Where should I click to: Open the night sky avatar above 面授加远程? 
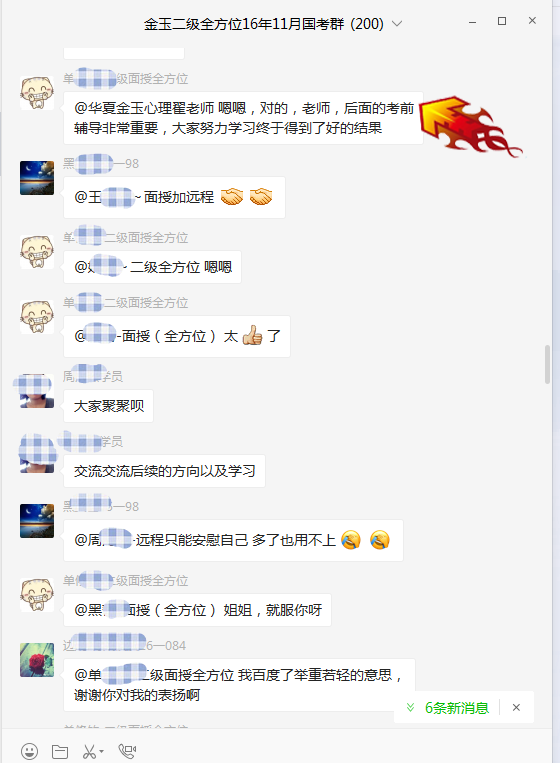click(37, 178)
